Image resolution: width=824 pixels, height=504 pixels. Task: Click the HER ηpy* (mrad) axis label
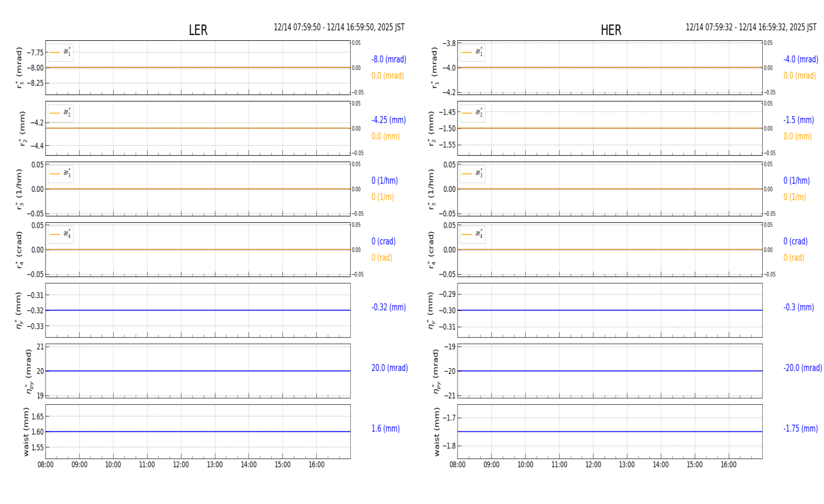438,371
